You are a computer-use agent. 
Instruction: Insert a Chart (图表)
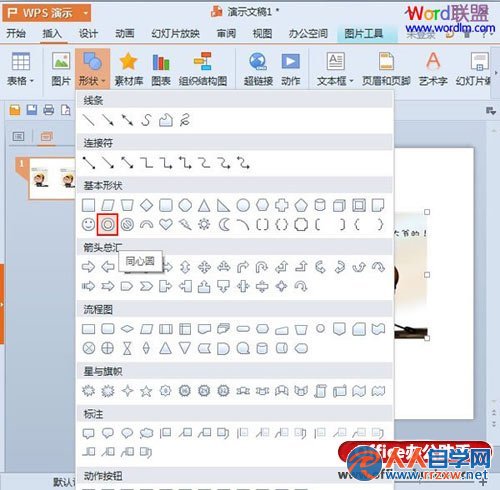[x=161, y=69]
